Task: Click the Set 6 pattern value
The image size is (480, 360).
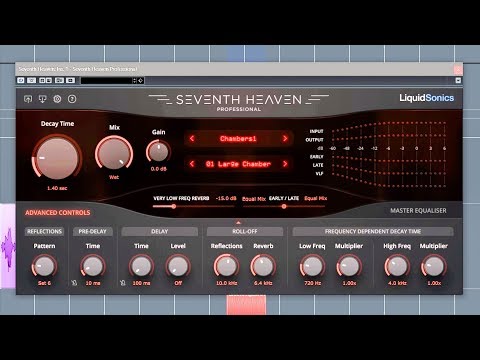Action: click(x=44, y=283)
